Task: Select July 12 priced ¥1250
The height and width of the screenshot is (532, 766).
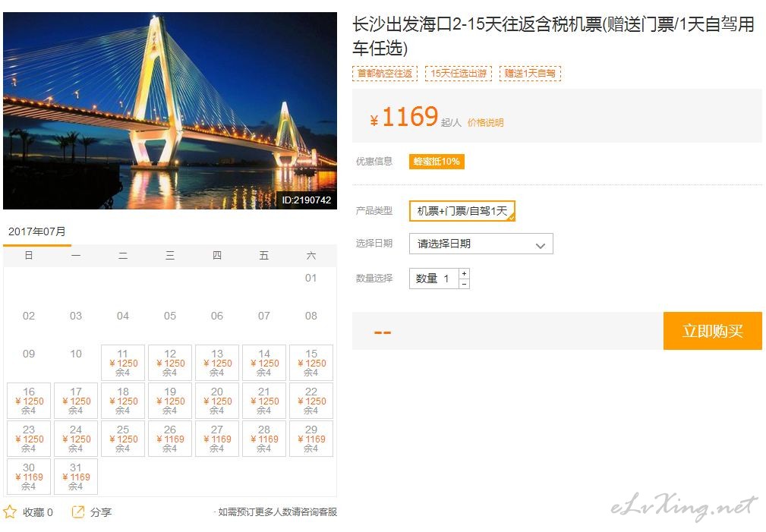Action: pyautogui.click(x=170, y=363)
